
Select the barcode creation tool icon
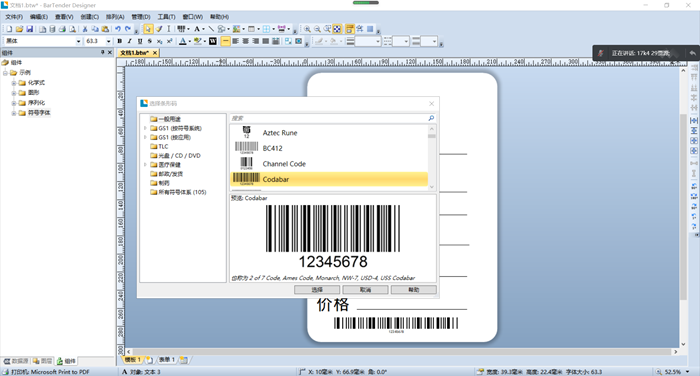[181, 29]
